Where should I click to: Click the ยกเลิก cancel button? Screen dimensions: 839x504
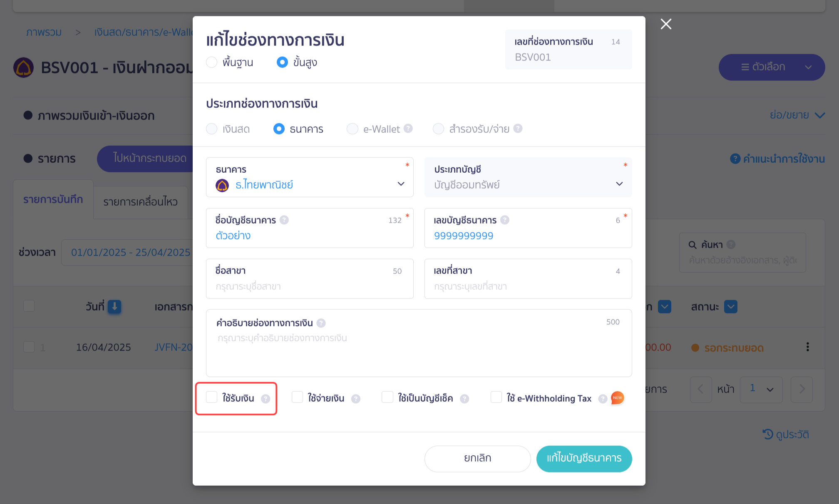[478, 459]
